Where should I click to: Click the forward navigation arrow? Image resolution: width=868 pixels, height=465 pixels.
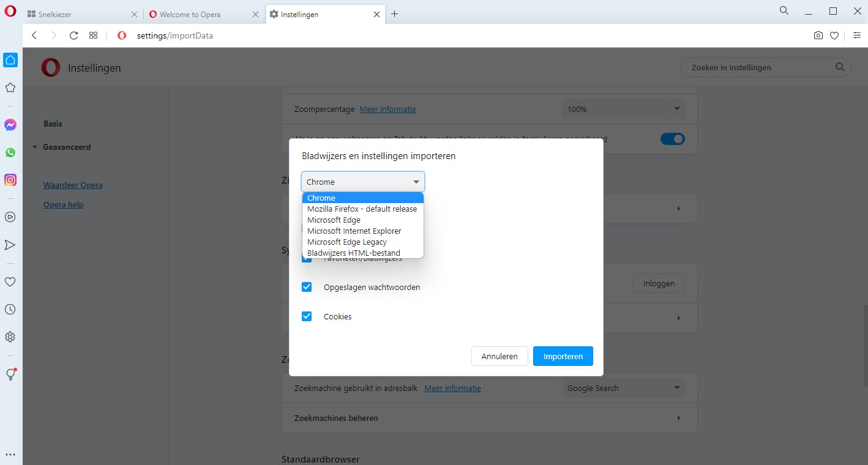click(54, 35)
